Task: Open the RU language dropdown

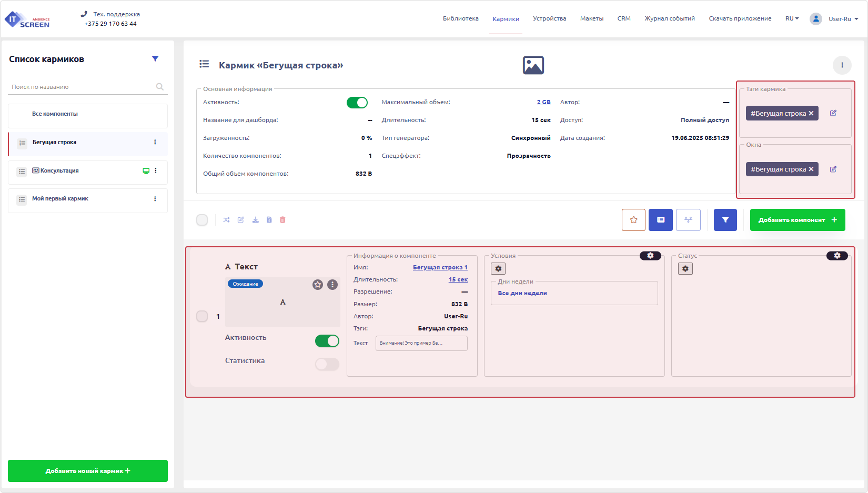Action: coord(792,18)
